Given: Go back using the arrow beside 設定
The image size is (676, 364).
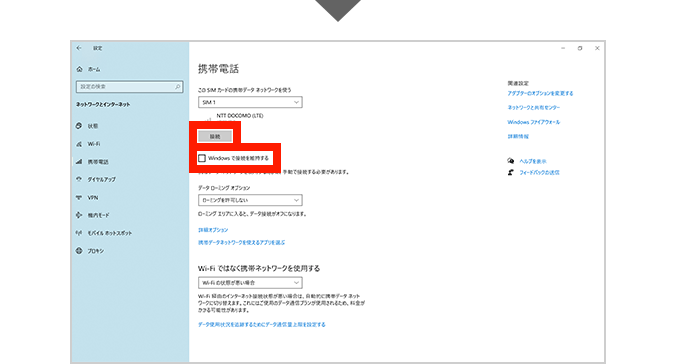Looking at the screenshot, I should (79, 48).
